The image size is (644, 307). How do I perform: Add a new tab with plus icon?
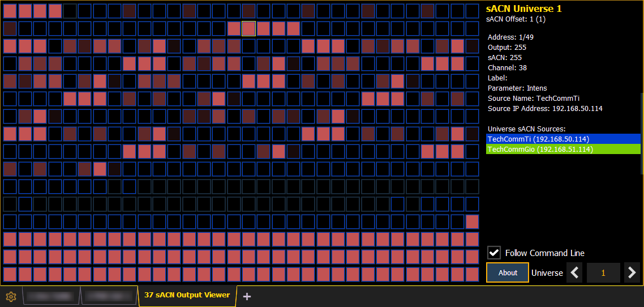(247, 296)
